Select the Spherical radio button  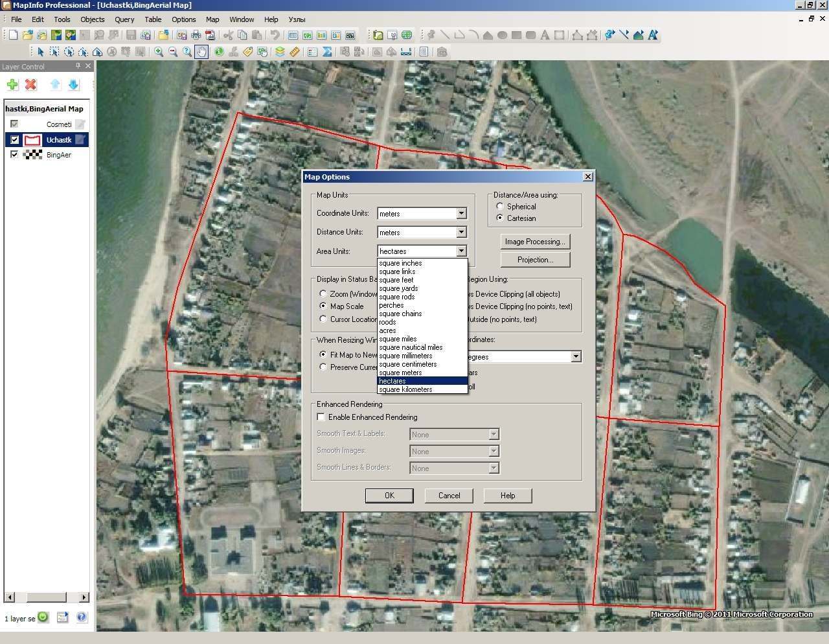500,206
